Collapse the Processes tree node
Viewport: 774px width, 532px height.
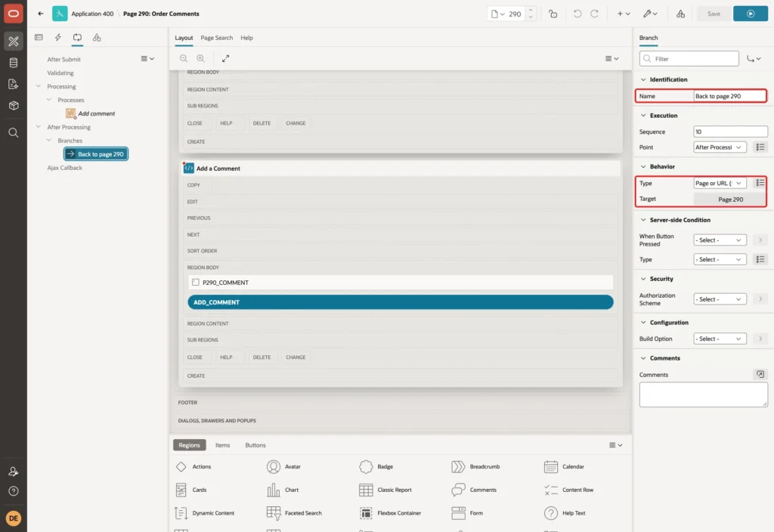tap(48, 100)
